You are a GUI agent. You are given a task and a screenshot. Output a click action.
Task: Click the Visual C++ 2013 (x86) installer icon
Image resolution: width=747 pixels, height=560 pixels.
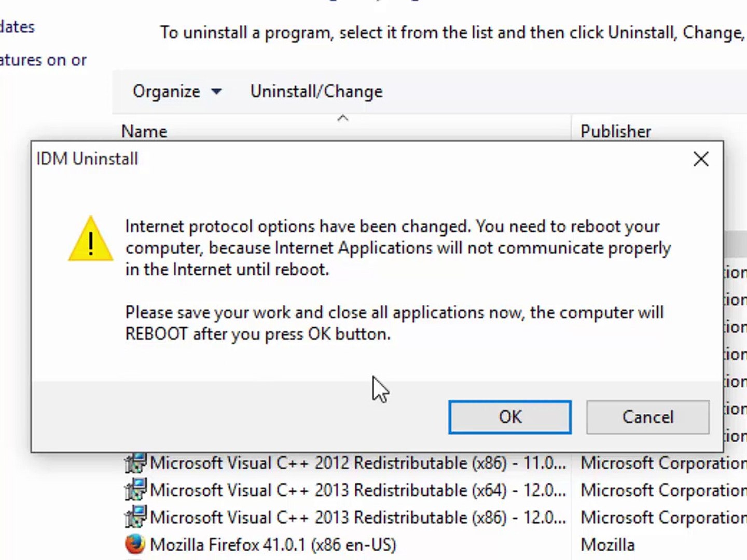135,517
